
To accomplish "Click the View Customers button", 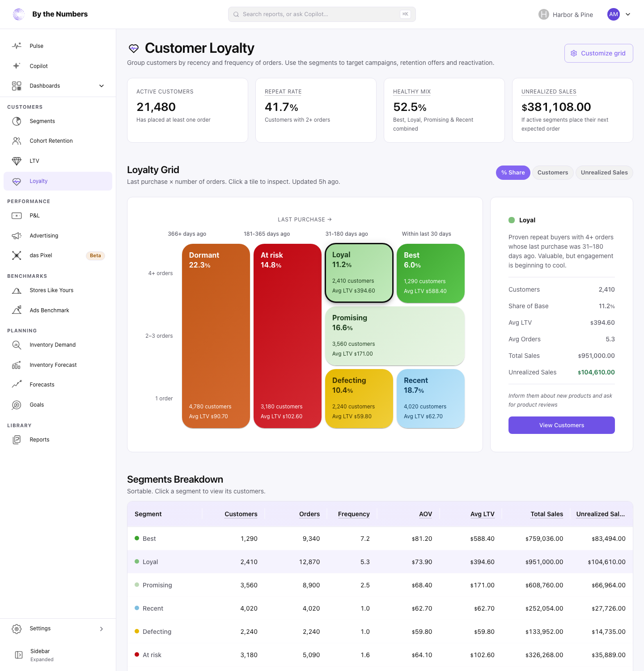I will tap(562, 425).
